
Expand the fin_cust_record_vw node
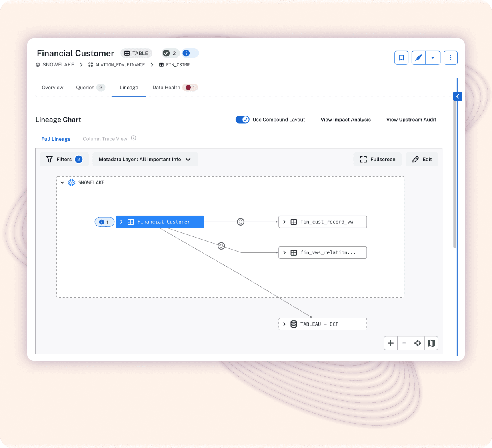[284, 222]
